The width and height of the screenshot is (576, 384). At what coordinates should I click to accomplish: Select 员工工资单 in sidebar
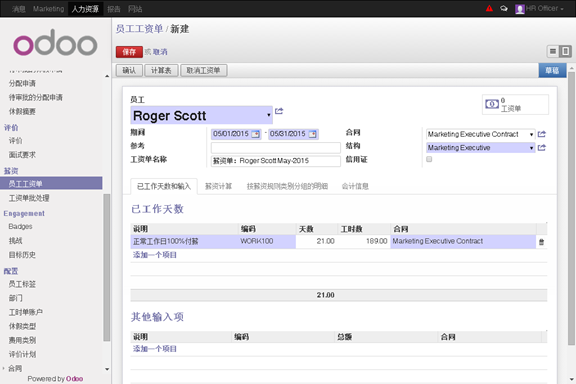point(51,183)
